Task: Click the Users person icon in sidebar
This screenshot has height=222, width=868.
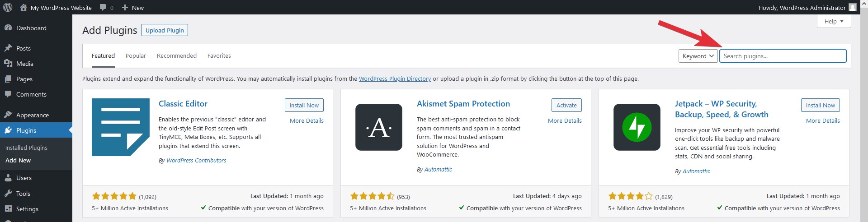Action: (8, 178)
